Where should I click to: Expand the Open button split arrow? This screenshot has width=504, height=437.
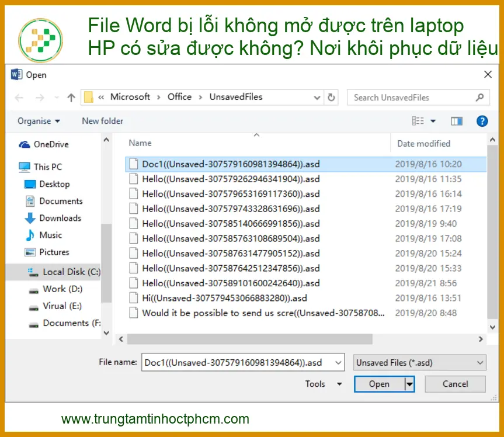409,384
